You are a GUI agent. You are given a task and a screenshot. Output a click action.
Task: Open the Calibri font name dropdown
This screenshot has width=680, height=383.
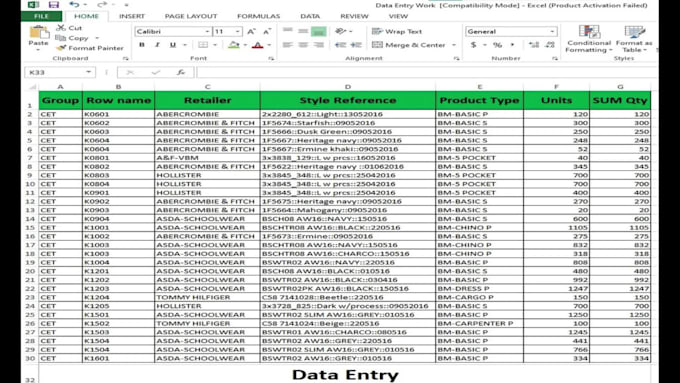click(207, 31)
